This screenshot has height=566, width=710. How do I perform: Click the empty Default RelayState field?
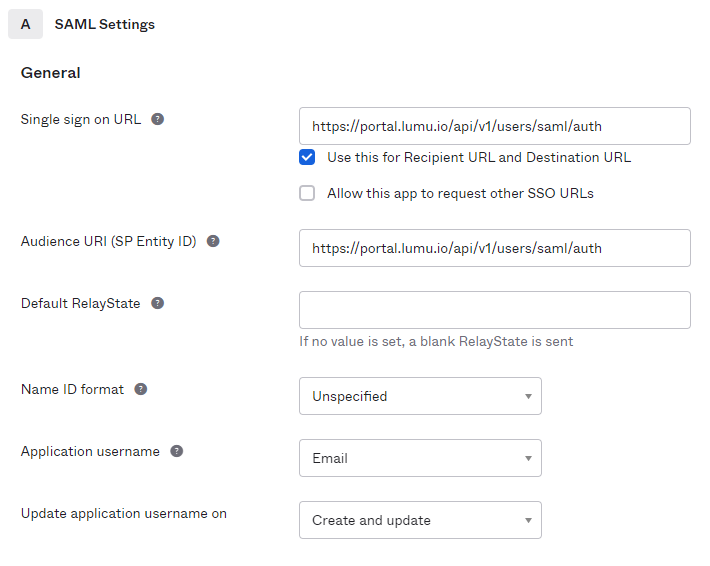tap(494, 310)
